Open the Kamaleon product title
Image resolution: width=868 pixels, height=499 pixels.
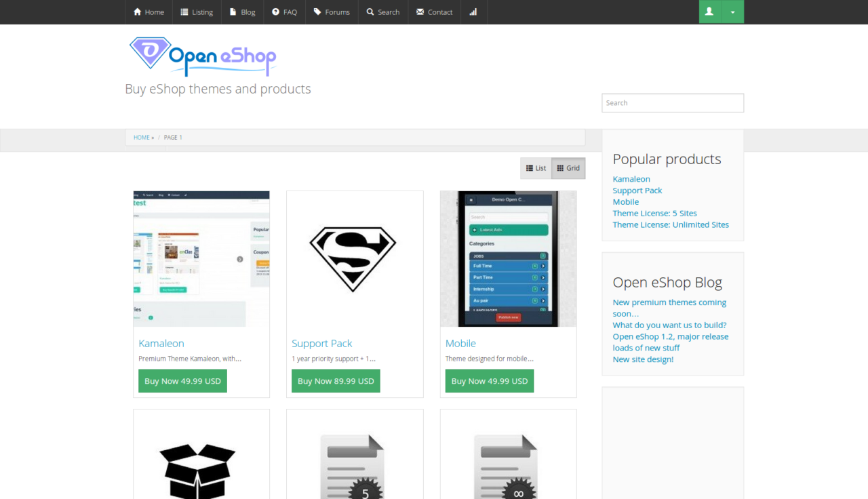click(x=161, y=344)
